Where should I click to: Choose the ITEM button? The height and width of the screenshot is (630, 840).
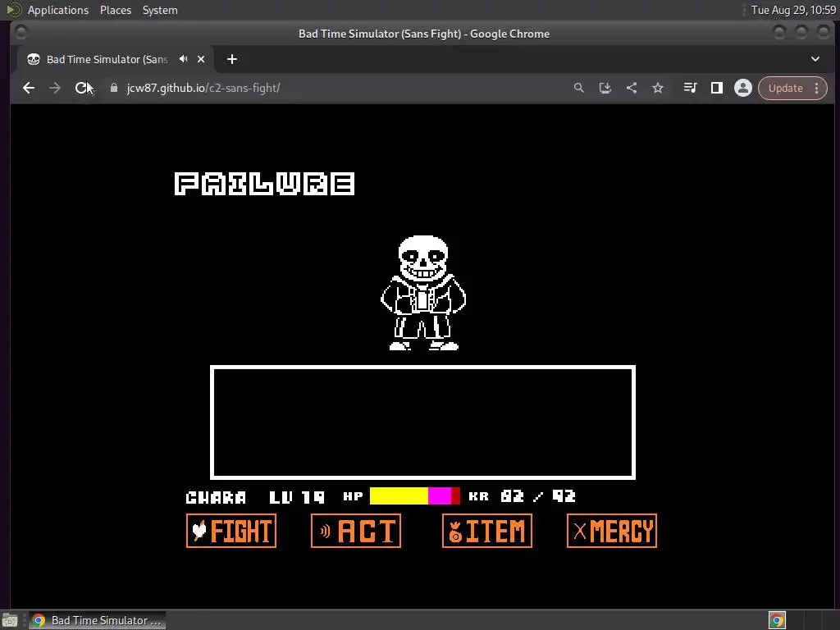(x=487, y=531)
